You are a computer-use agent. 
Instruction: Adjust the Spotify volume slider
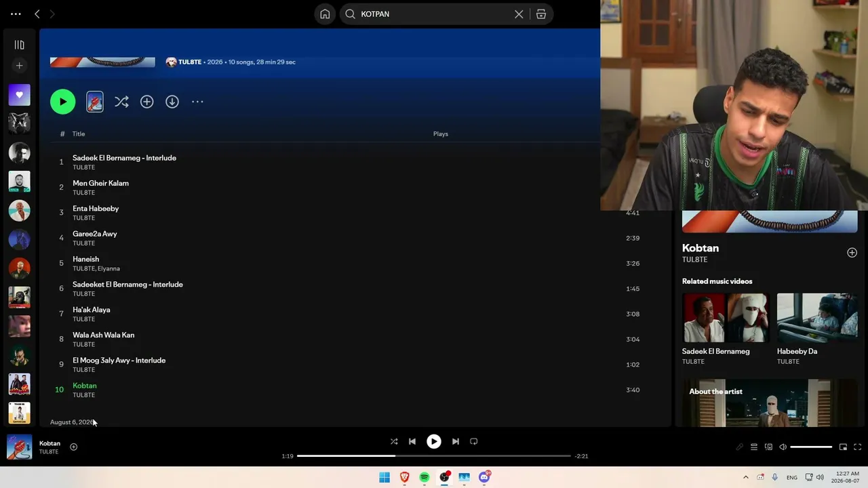(811, 447)
